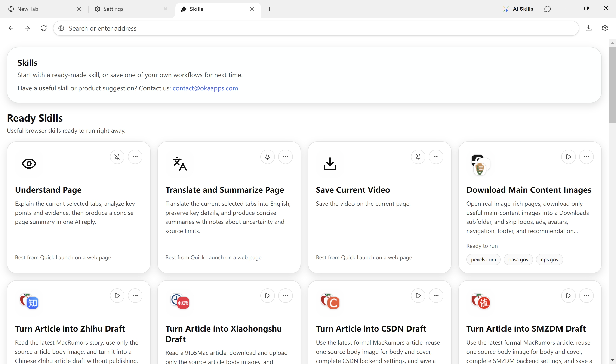This screenshot has width=616, height=364.
Task: Run the Download Main Content Images skill
Action: coord(568,157)
